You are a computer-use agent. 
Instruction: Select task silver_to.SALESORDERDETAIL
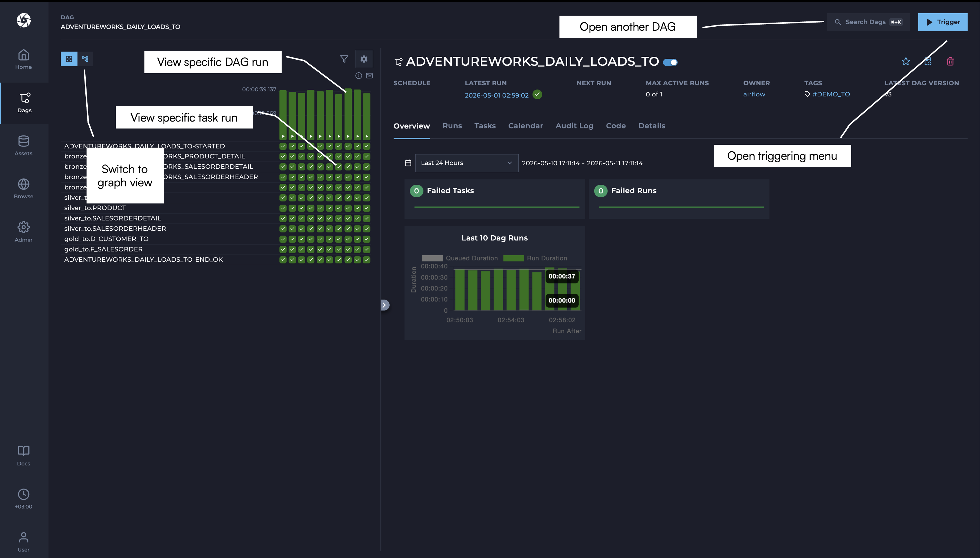113,219
